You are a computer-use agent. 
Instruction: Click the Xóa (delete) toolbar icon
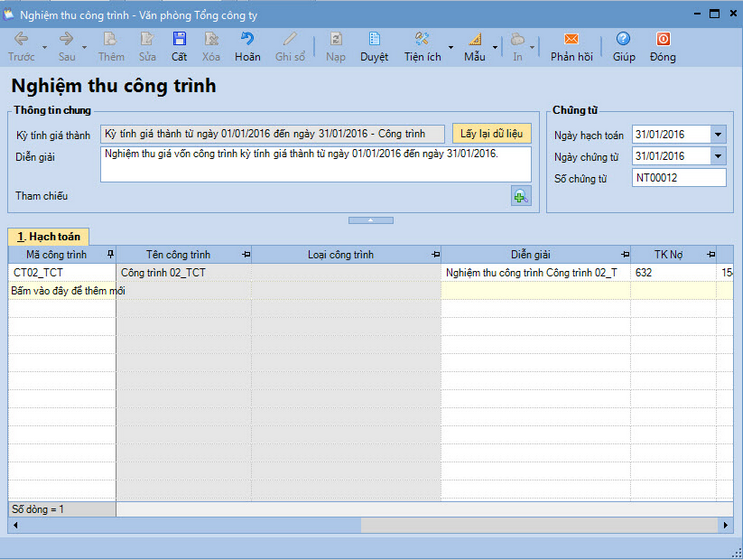click(211, 39)
